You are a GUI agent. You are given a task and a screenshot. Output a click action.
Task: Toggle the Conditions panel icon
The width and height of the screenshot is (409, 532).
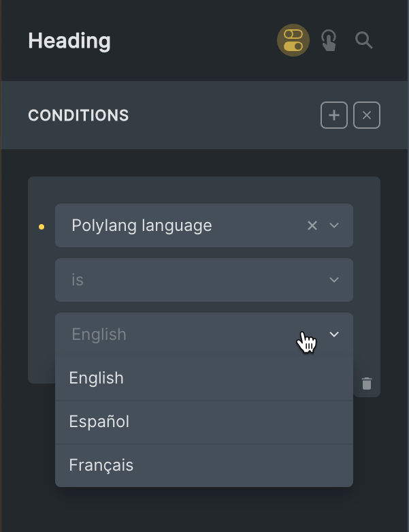point(293,41)
